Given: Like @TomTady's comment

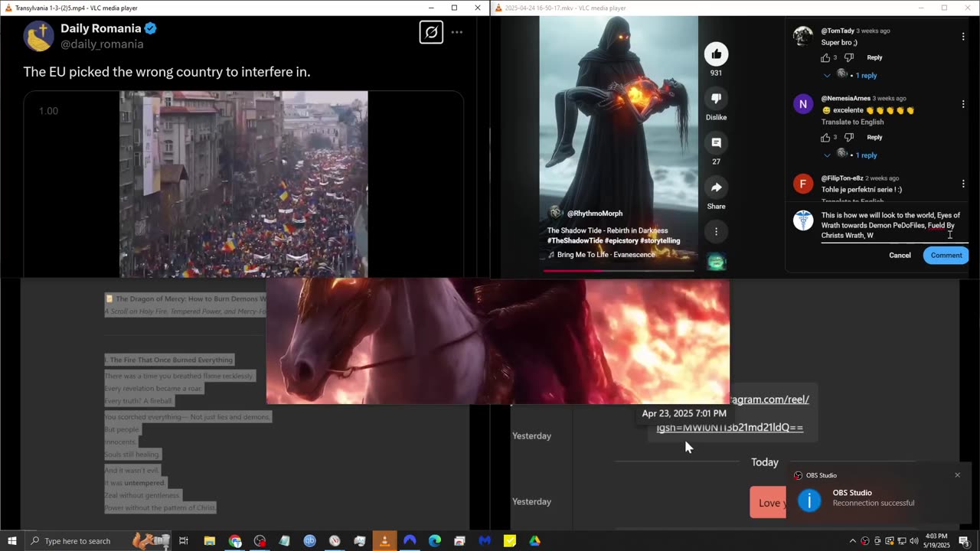Looking at the screenshot, I should 825,57.
